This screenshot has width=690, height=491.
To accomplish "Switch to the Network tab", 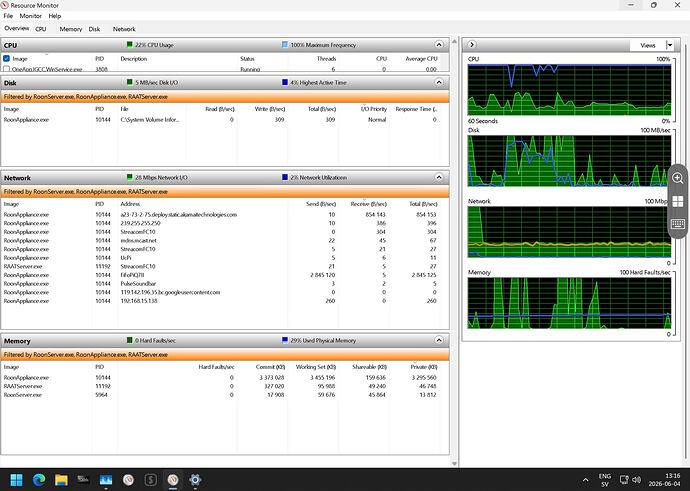I will (x=124, y=29).
